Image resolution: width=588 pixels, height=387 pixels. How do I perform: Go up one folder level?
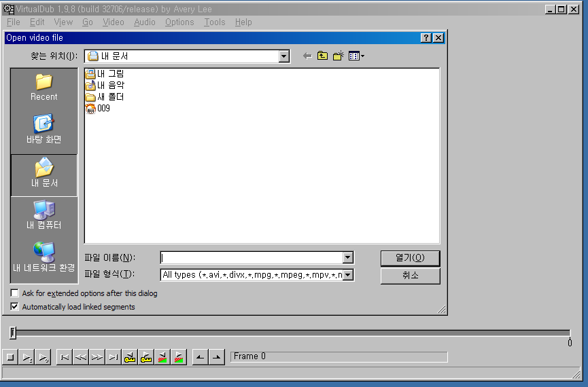tap(322, 56)
